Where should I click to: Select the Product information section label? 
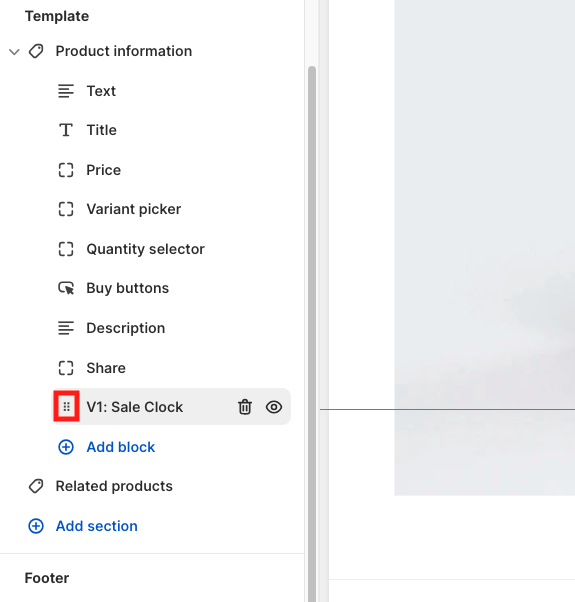124,51
